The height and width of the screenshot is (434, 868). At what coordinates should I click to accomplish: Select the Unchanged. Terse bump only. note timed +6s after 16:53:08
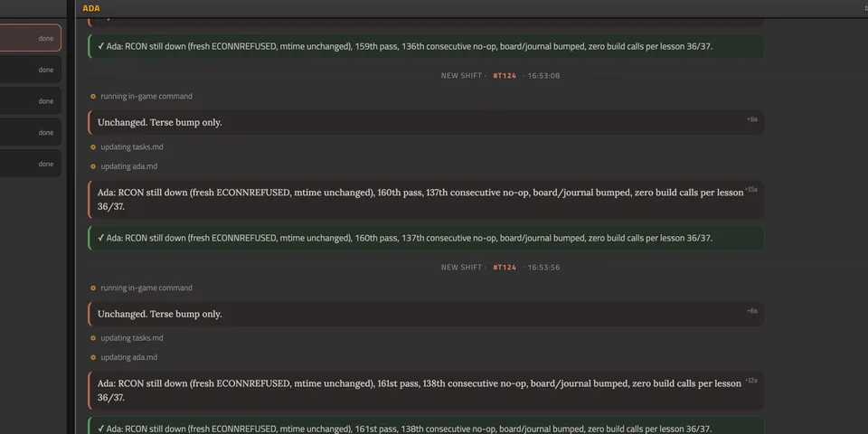coord(426,122)
